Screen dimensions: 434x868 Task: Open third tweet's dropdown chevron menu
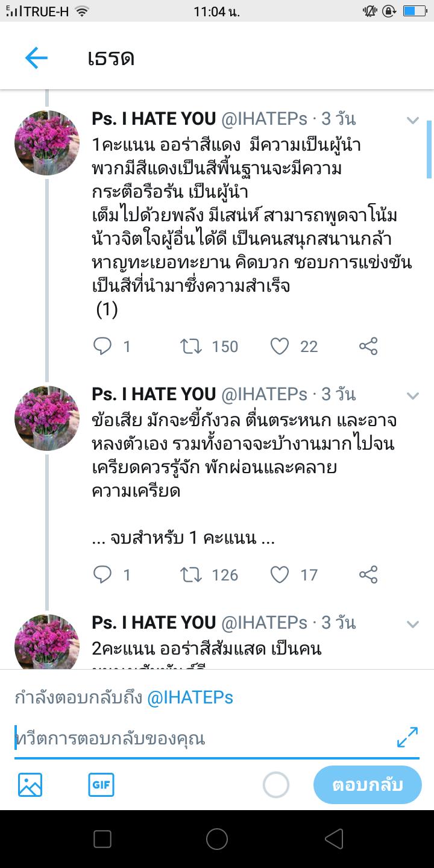point(413,624)
